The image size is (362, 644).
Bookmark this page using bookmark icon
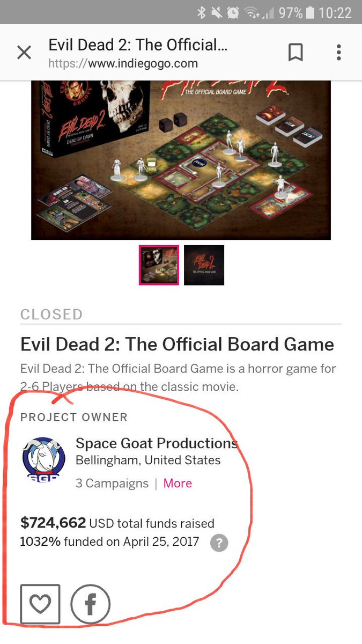pyautogui.click(x=295, y=53)
